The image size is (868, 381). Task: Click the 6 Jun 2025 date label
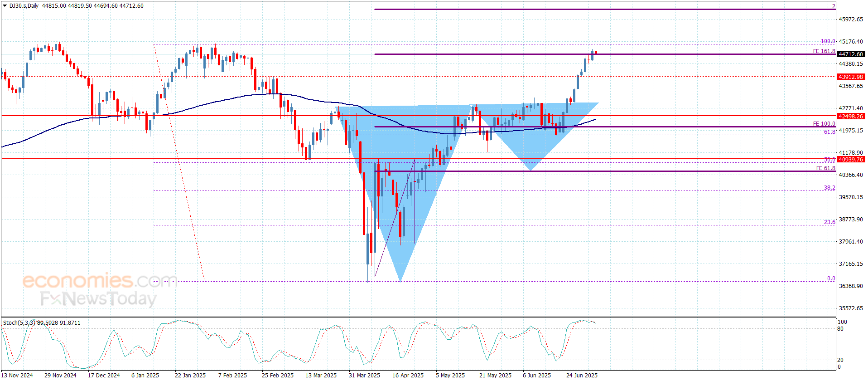[537, 375]
